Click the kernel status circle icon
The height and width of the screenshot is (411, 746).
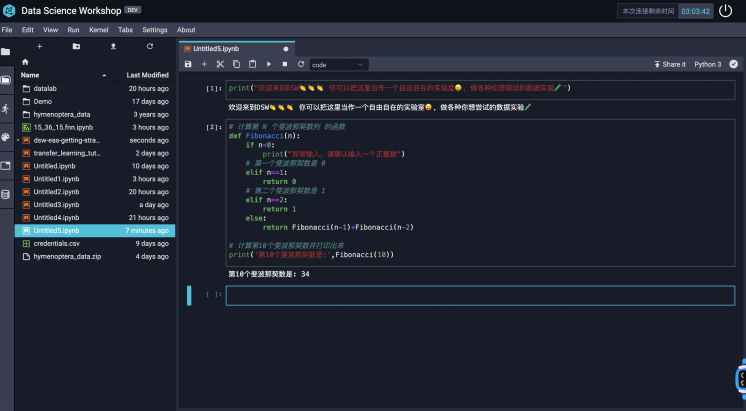point(734,64)
